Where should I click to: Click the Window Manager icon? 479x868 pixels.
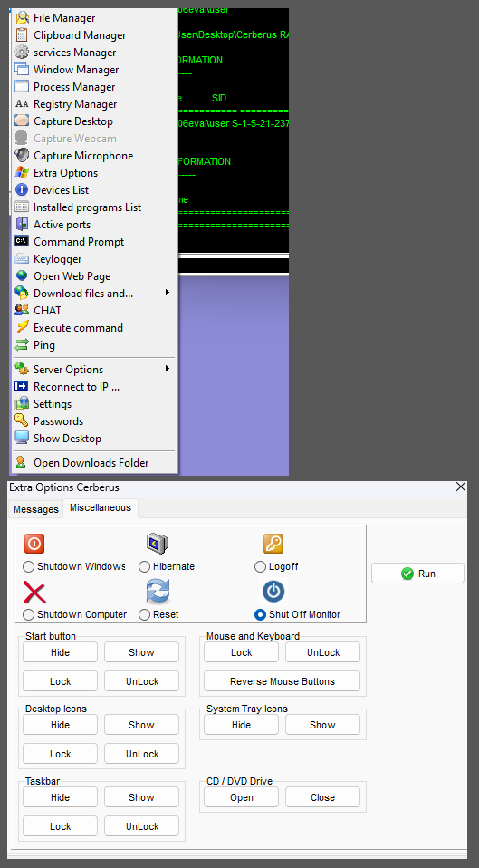[22, 70]
